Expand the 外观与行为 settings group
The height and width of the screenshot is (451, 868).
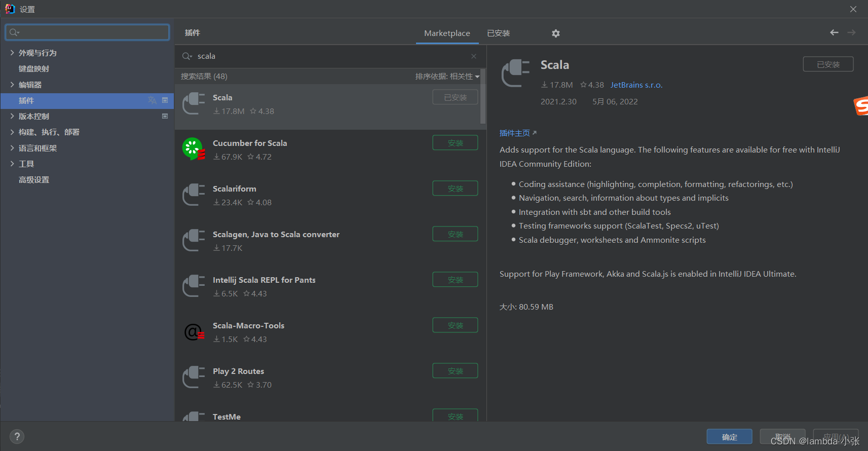click(x=12, y=53)
